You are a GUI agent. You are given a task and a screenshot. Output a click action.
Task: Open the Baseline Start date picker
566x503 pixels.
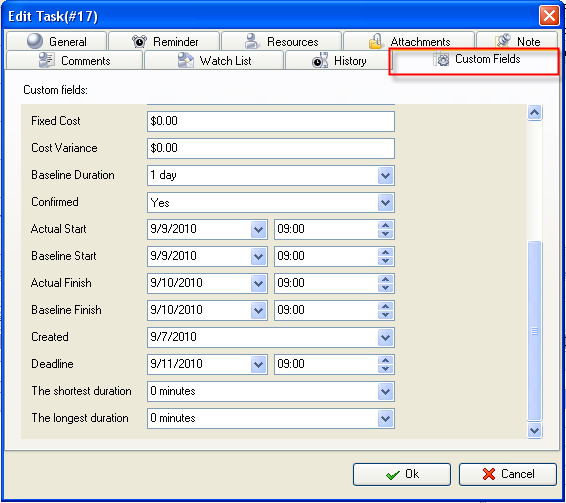tap(258, 256)
